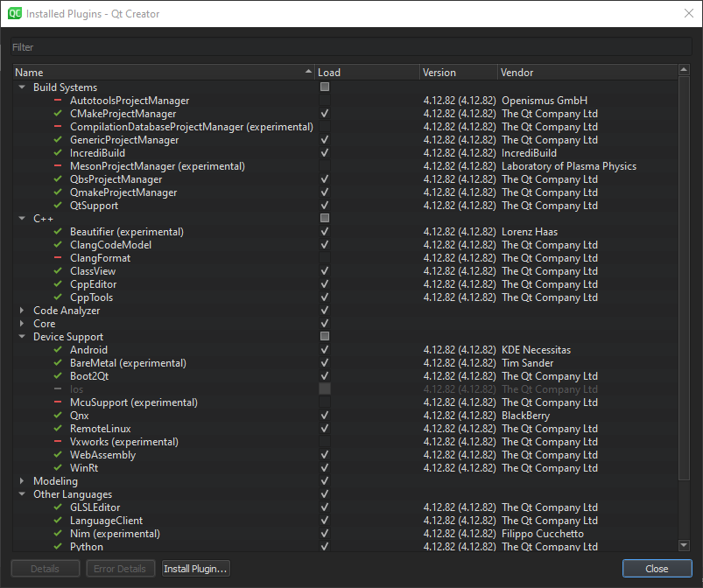
Task: Click the Filter input field
Action: pyautogui.click(x=350, y=46)
